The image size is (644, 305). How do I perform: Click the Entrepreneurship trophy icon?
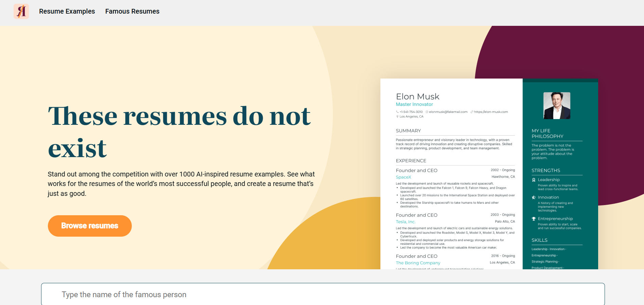[534, 219]
